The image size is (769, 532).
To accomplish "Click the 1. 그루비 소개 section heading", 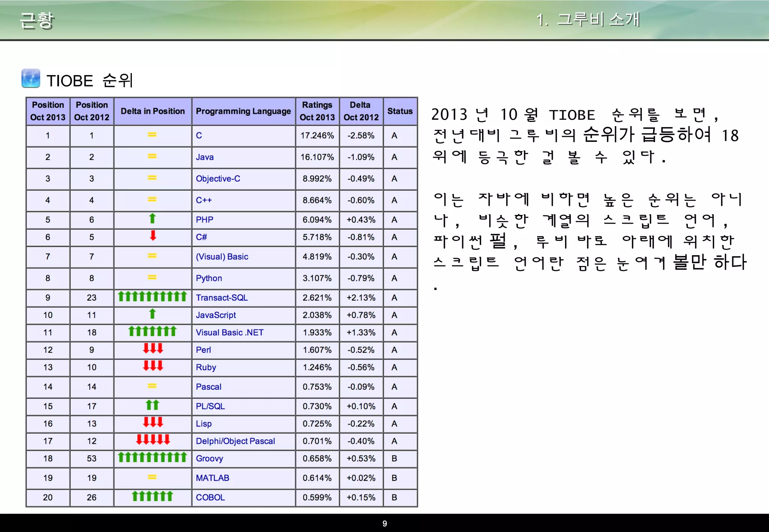I will coord(588,19).
